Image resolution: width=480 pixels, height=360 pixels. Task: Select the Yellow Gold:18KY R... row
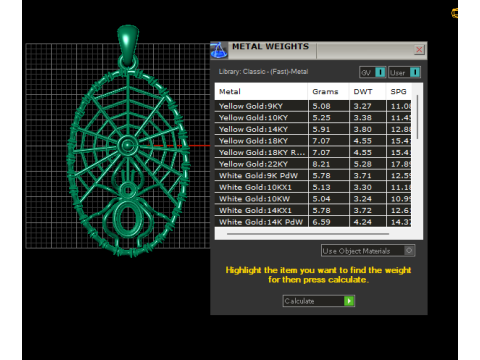[313, 152]
